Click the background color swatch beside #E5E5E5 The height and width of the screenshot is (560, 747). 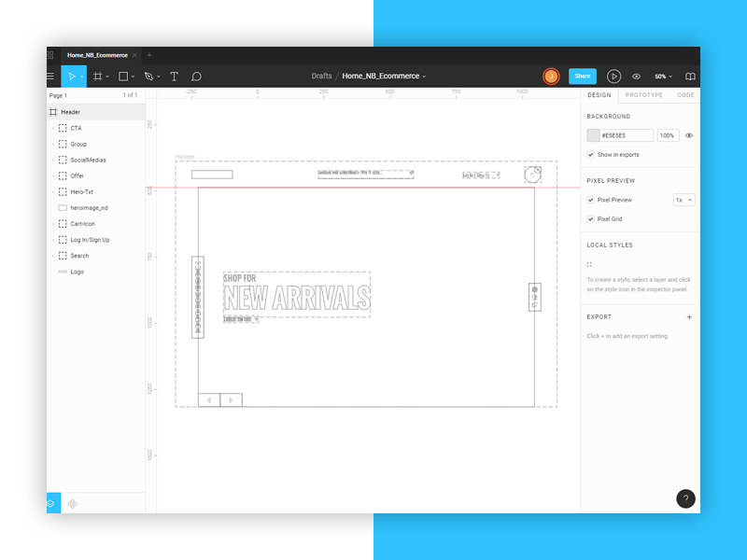595,134
